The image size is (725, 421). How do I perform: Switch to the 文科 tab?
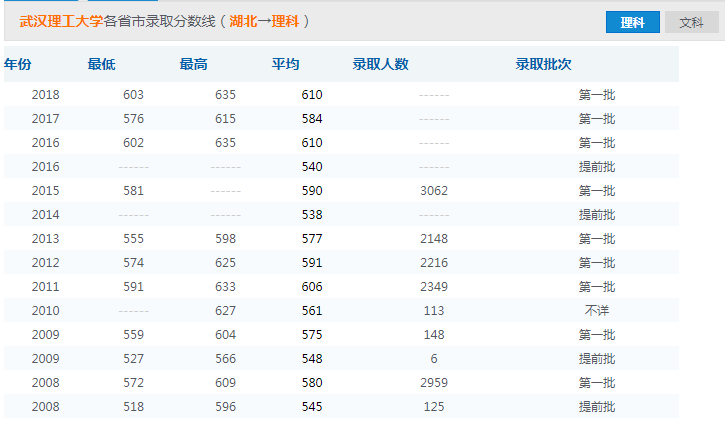click(690, 22)
